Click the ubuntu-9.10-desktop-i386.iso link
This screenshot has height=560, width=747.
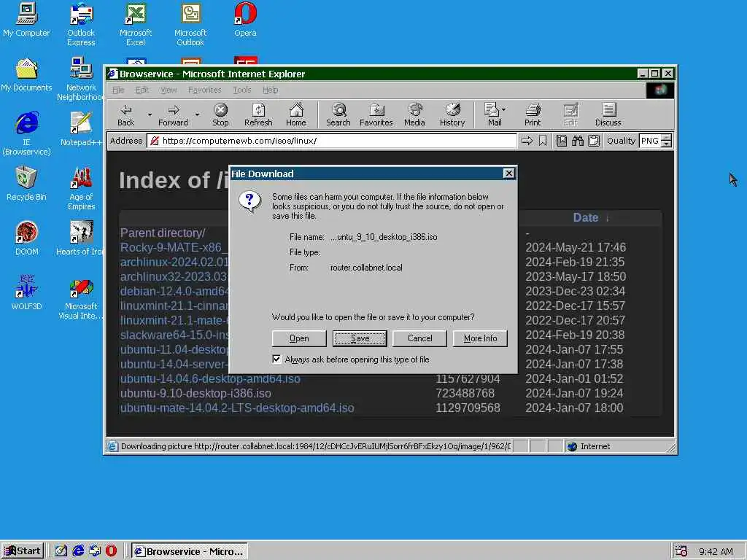[196, 393]
